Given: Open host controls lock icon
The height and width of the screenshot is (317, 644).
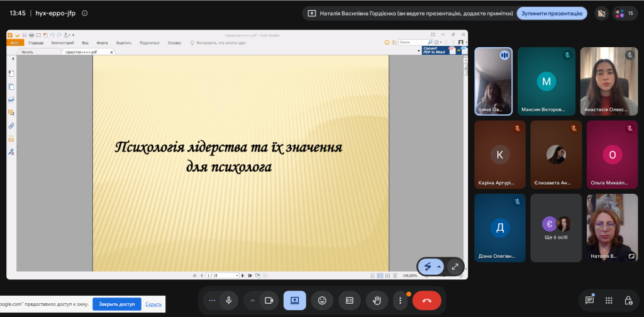Looking at the screenshot, I should tap(628, 300).
